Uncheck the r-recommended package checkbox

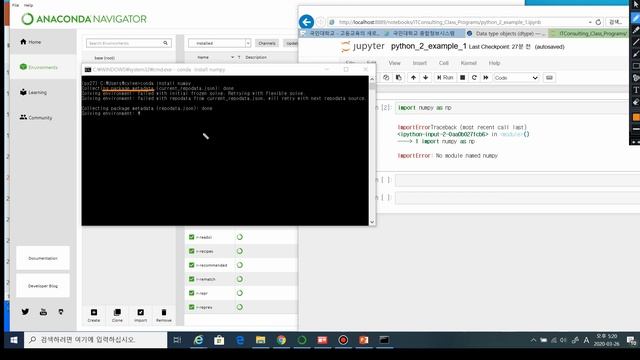pyautogui.click(x=191, y=265)
